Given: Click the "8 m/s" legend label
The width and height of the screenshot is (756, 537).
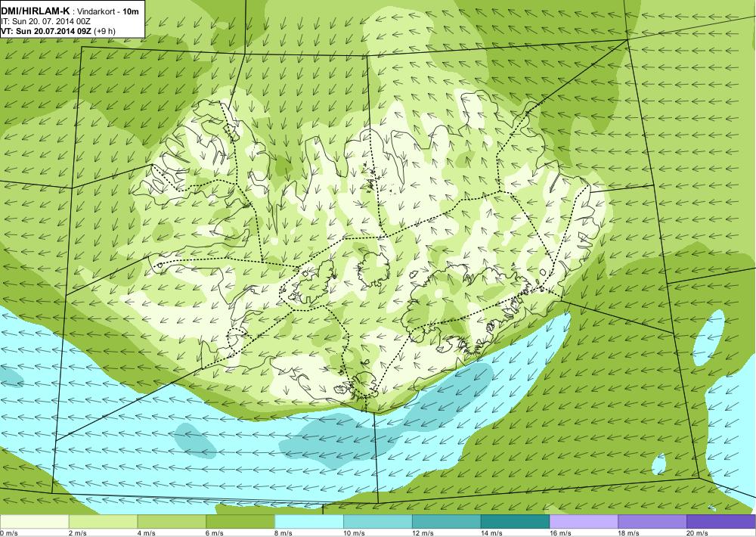Looking at the screenshot, I should point(283,533).
